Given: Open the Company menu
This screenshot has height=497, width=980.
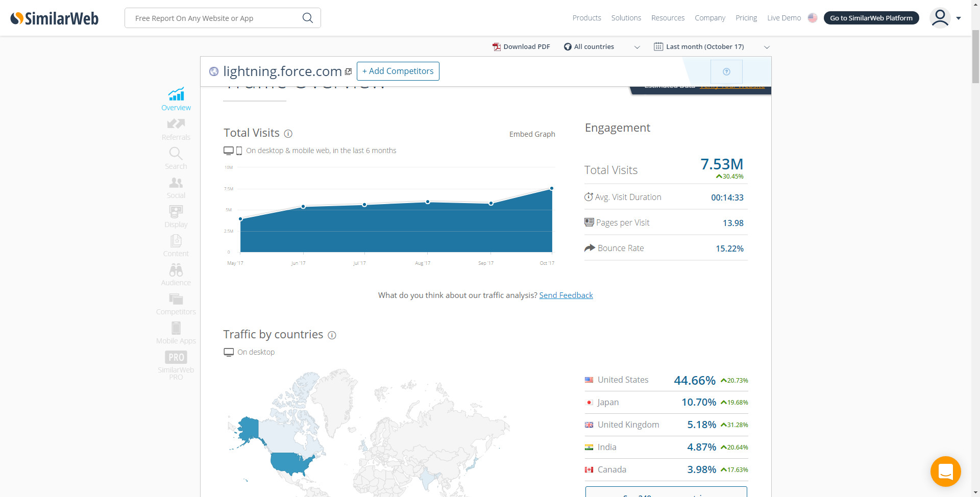Looking at the screenshot, I should click(x=710, y=18).
